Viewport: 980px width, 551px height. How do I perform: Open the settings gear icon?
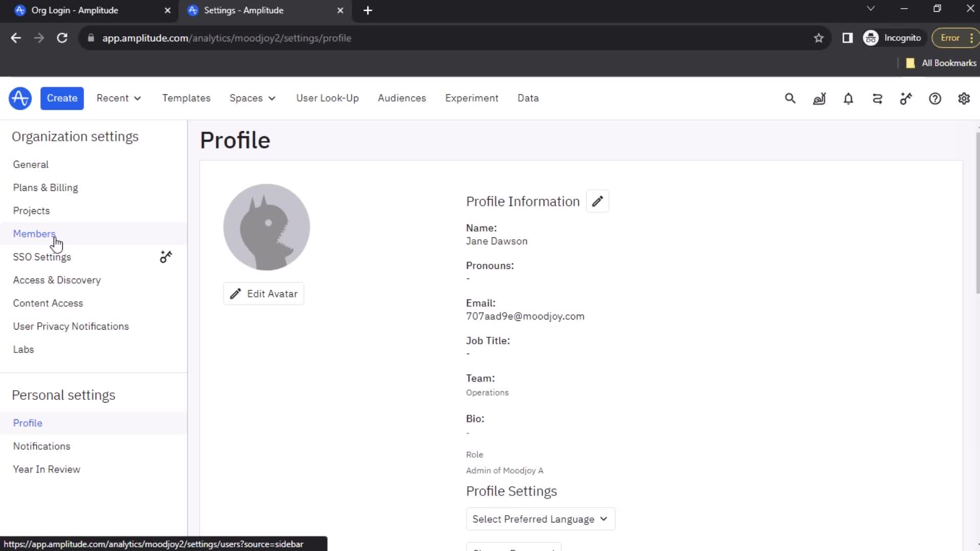tap(964, 98)
